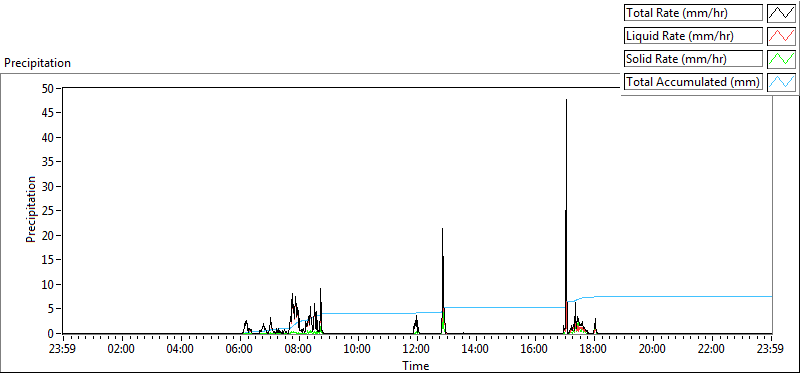The image size is (800, 373).
Task: Click the left 23:59 x-axis start label
Action: pos(63,349)
